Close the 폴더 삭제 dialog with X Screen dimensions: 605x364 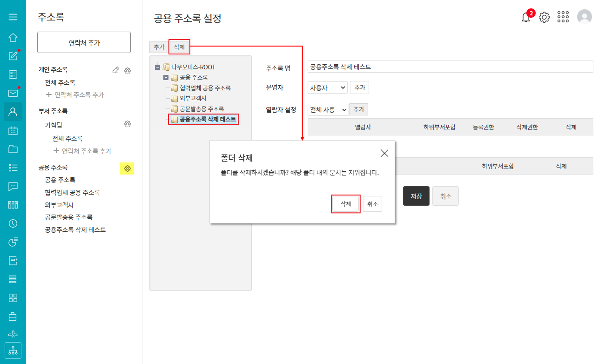point(384,153)
